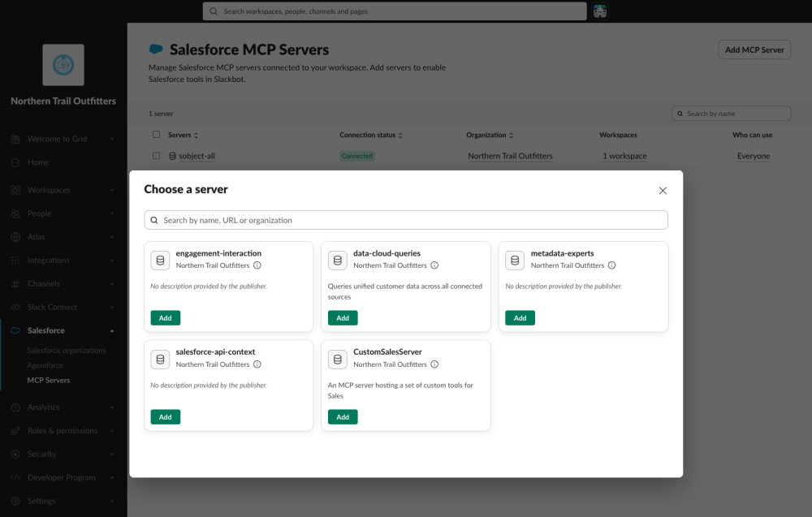Viewport: 812px width, 517px height.
Task: Open Agentforce submenu item
Action: click(x=45, y=365)
